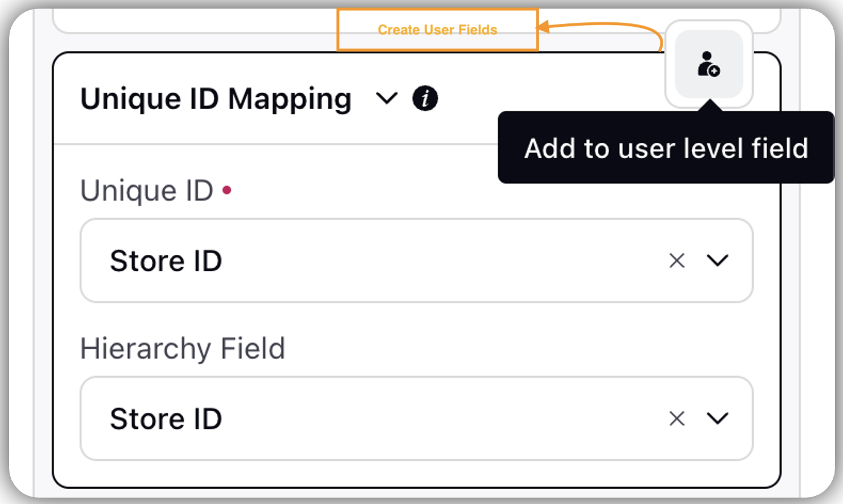
Task: Open the Unique ID Mapping info icon
Action: [425, 98]
